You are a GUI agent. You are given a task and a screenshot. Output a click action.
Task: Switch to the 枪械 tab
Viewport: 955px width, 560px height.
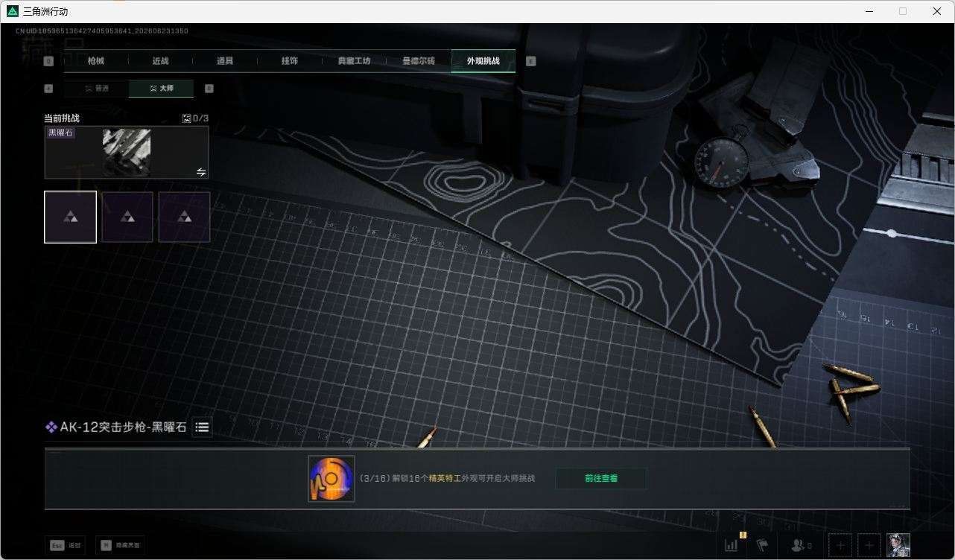pyautogui.click(x=96, y=61)
